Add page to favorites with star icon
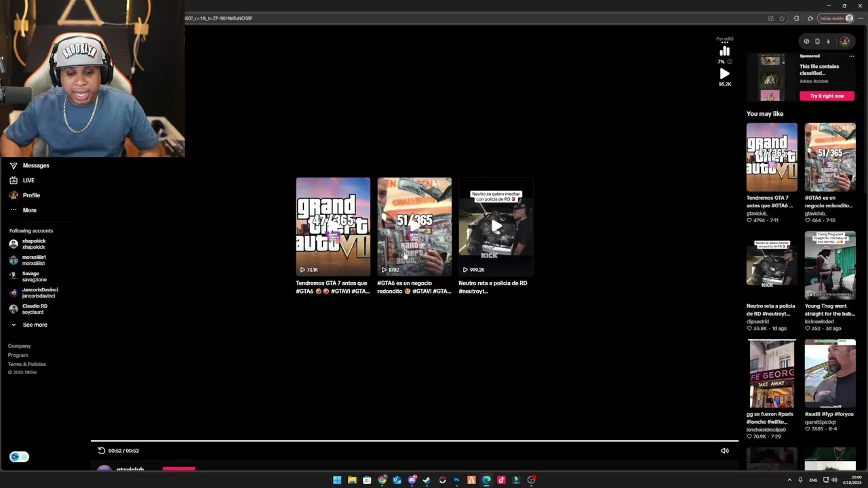868x488 pixels. coord(782,18)
